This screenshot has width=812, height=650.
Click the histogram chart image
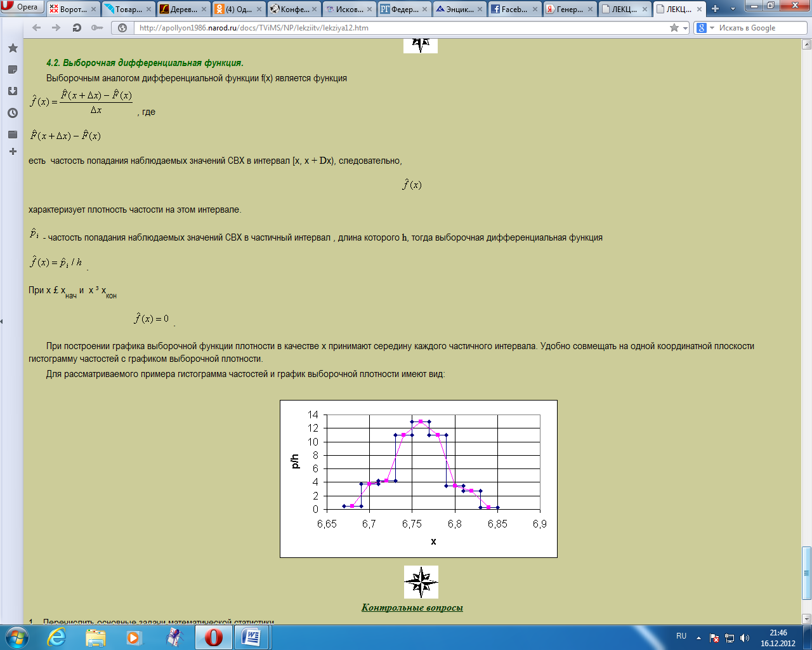(419, 479)
